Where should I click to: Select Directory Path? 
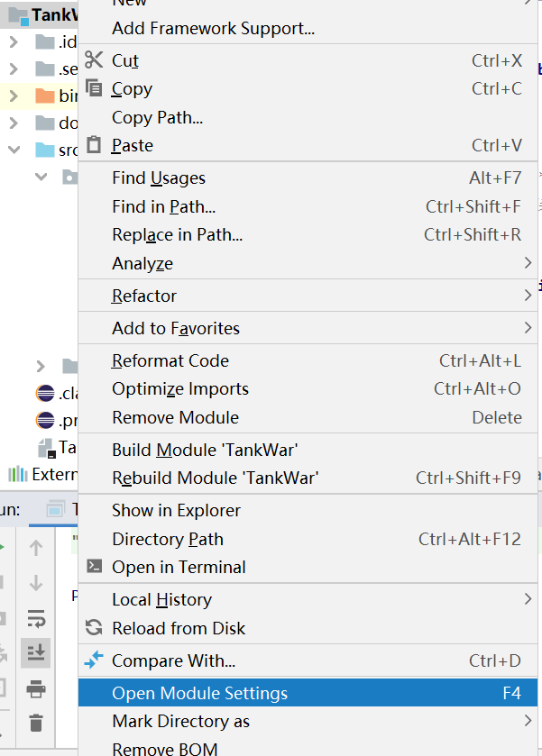[x=308, y=539]
